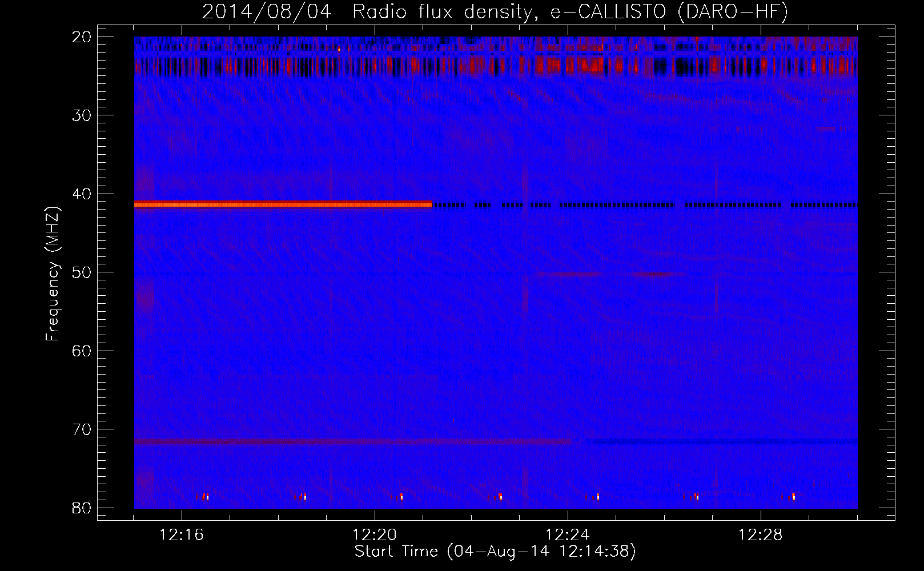
Task: Click the 12:24 time tick label
Action: click(568, 535)
